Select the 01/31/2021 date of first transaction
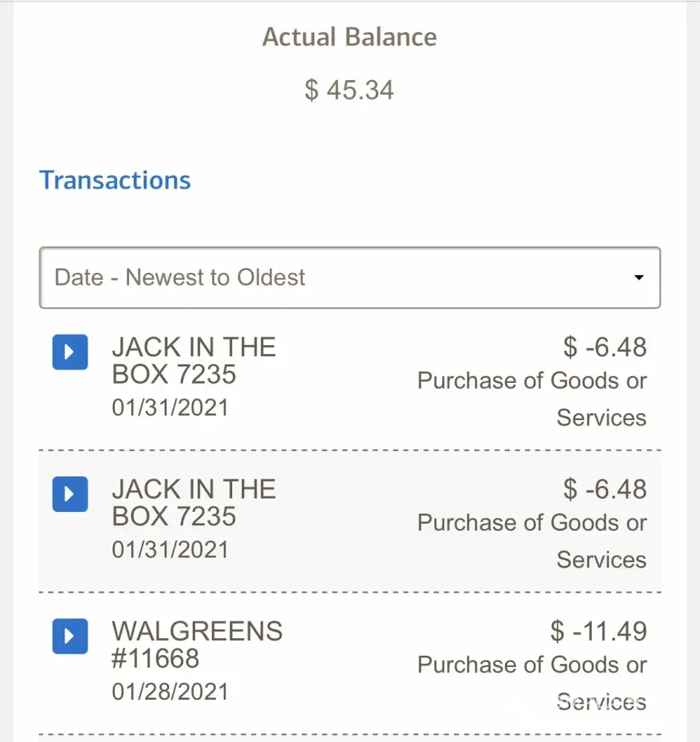 click(x=170, y=407)
